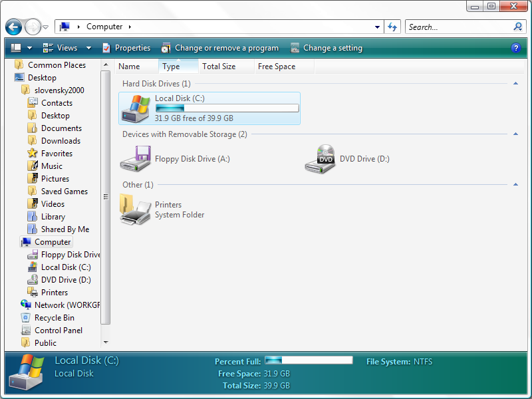The image size is (532, 399).
Task: Click the layout pane icon in the toolbar
Action: pyautogui.click(x=16, y=48)
